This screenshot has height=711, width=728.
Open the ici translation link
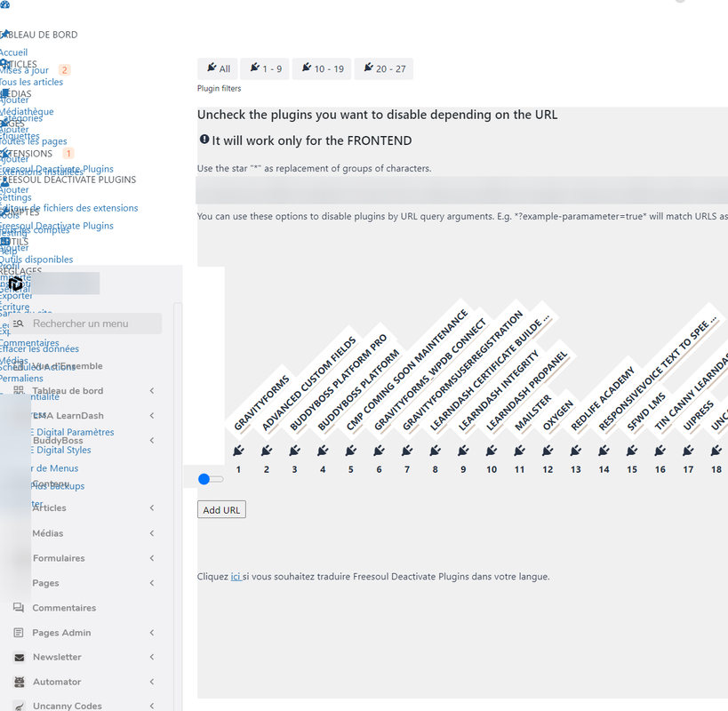tap(236, 577)
